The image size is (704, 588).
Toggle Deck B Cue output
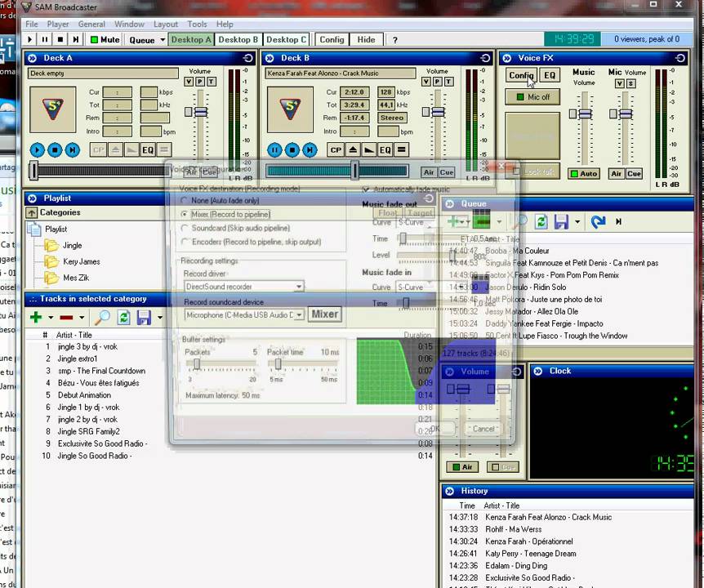pos(446,172)
